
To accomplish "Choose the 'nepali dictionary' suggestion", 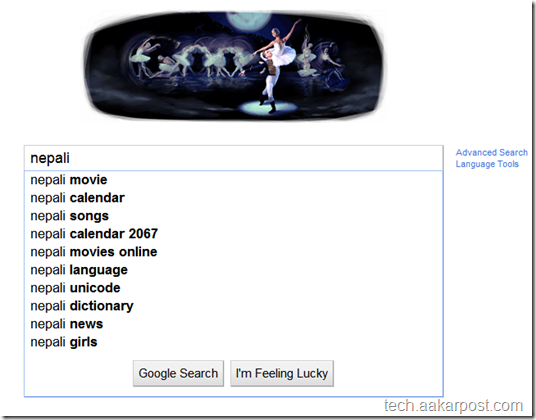I will tap(233, 306).
